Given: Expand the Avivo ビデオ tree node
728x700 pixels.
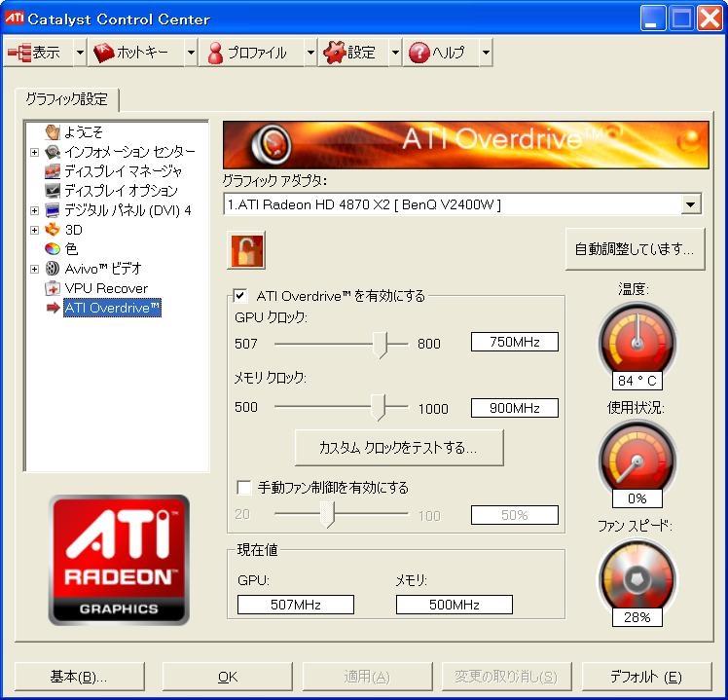Looking at the screenshot, I should click(34, 269).
